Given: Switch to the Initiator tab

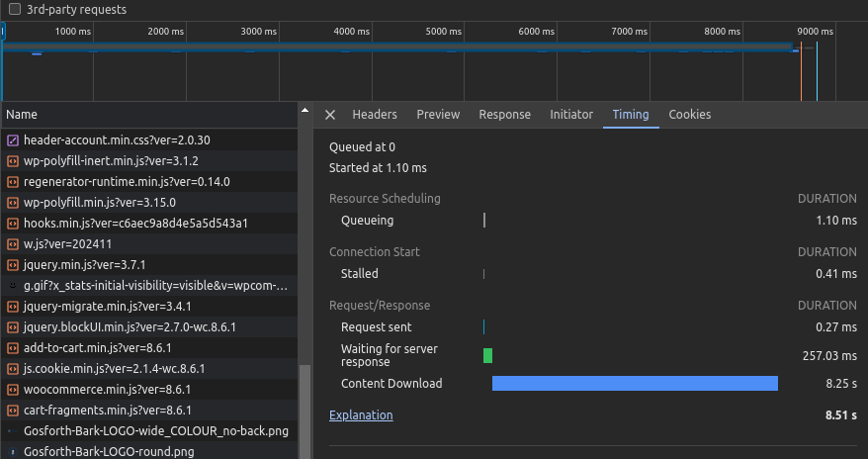Looking at the screenshot, I should (571, 115).
